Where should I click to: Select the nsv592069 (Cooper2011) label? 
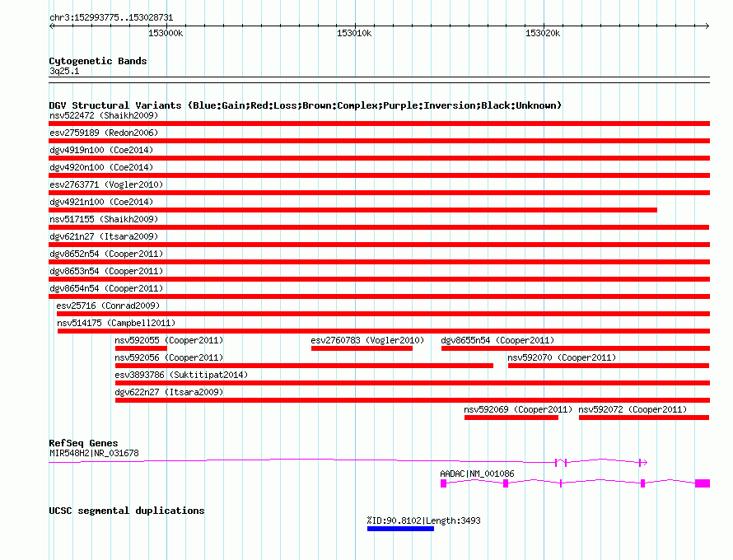pyautogui.click(x=518, y=409)
